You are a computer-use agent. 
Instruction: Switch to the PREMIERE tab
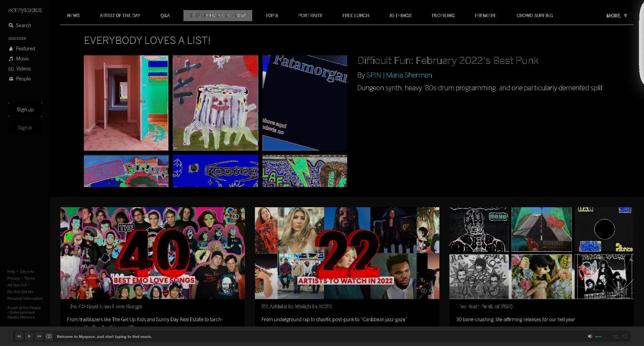point(485,15)
